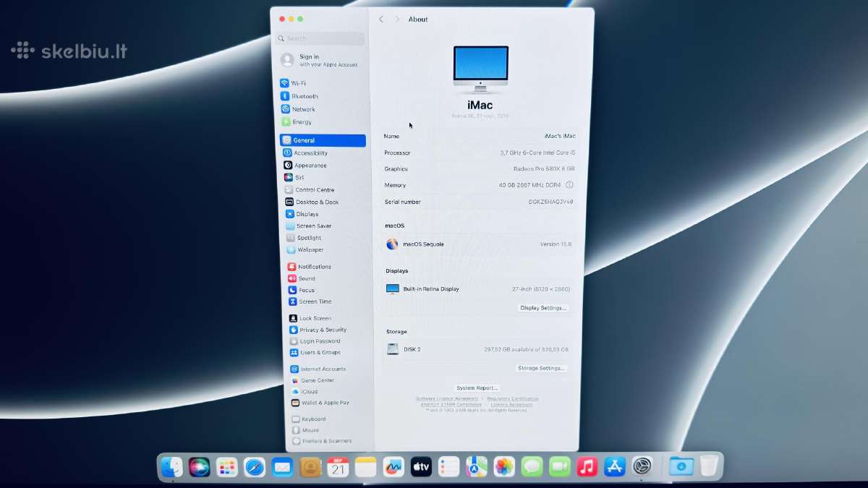Open Downloads folder in the Dock

click(681, 467)
